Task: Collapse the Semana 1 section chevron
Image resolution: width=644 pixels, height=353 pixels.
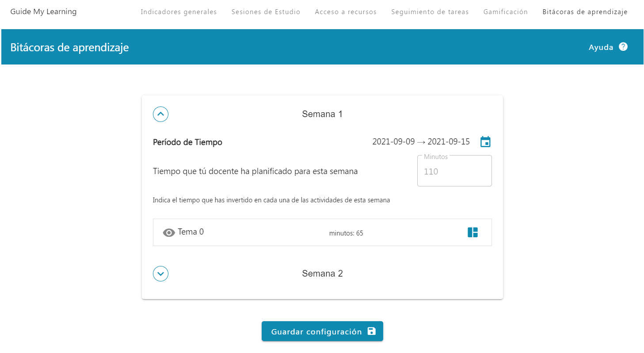Action: click(160, 114)
